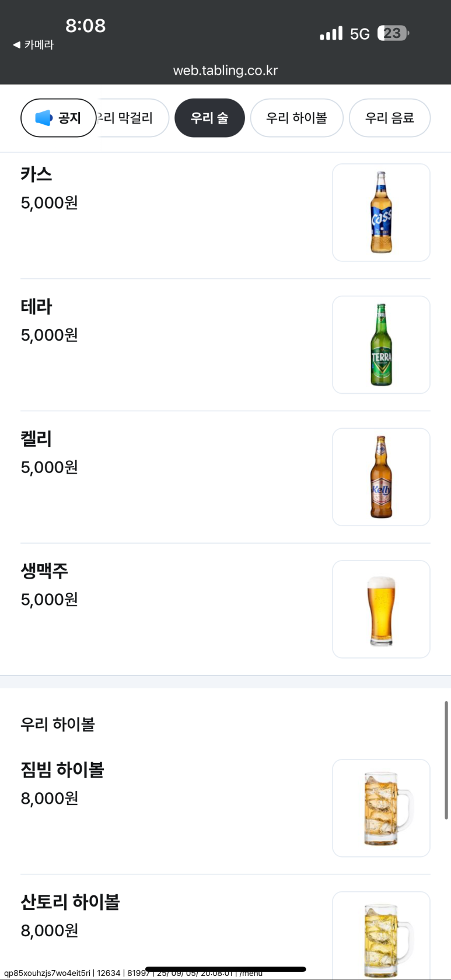Open the 짐빔 하이볼 mug image
This screenshot has width=451, height=980.
click(381, 808)
